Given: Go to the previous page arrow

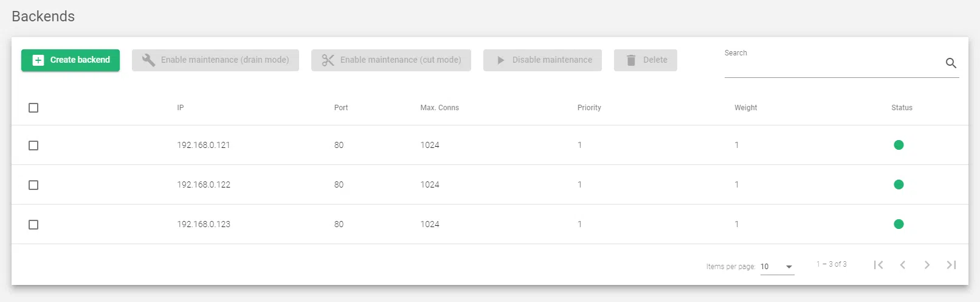Looking at the screenshot, I should pos(903,265).
